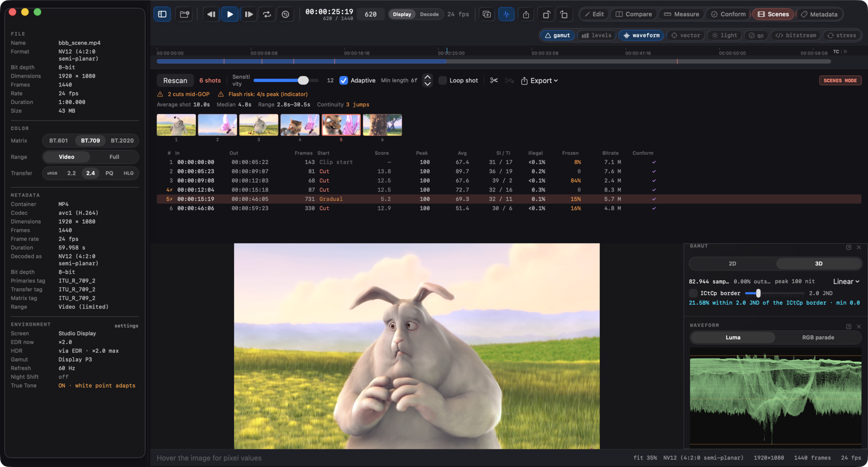Image resolution: width=868 pixels, height=467 pixels.
Task: Enable the stress scope
Action: coord(841,35)
